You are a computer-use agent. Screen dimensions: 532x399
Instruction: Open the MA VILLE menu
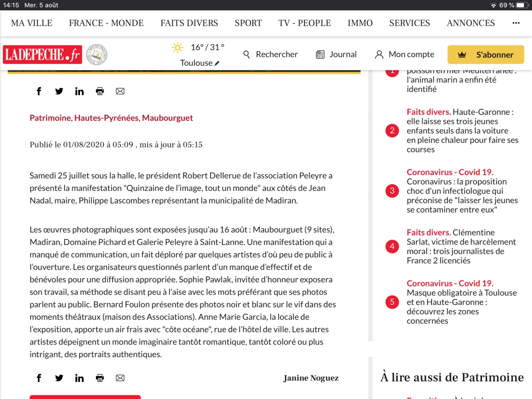pyautogui.click(x=32, y=23)
